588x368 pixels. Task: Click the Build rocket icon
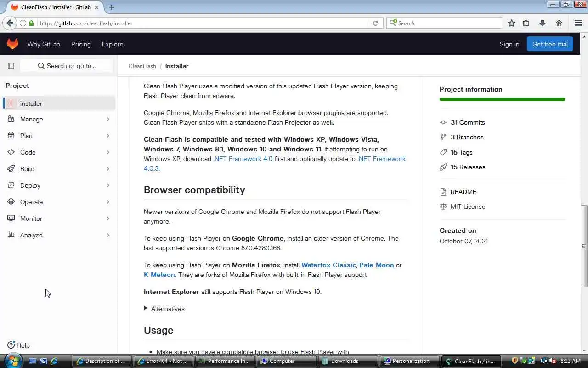(11, 169)
